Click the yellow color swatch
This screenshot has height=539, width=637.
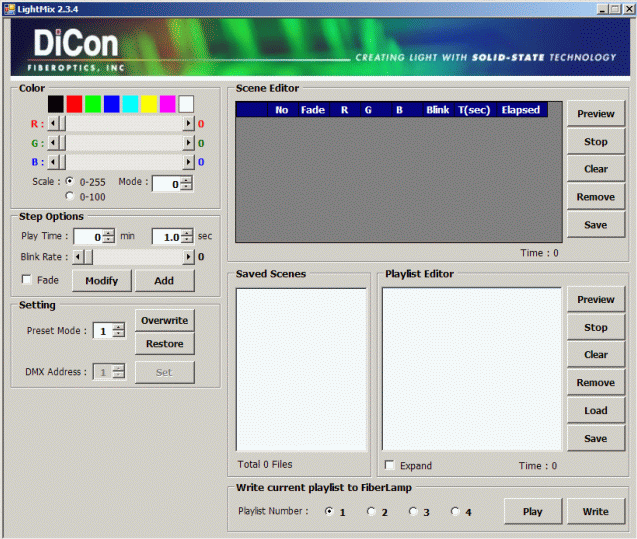[x=149, y=104]
